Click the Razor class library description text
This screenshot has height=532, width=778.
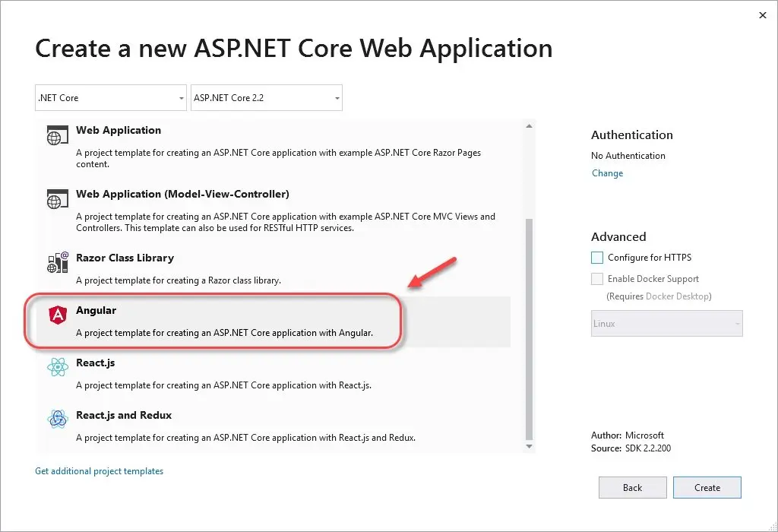click(179, 280)
